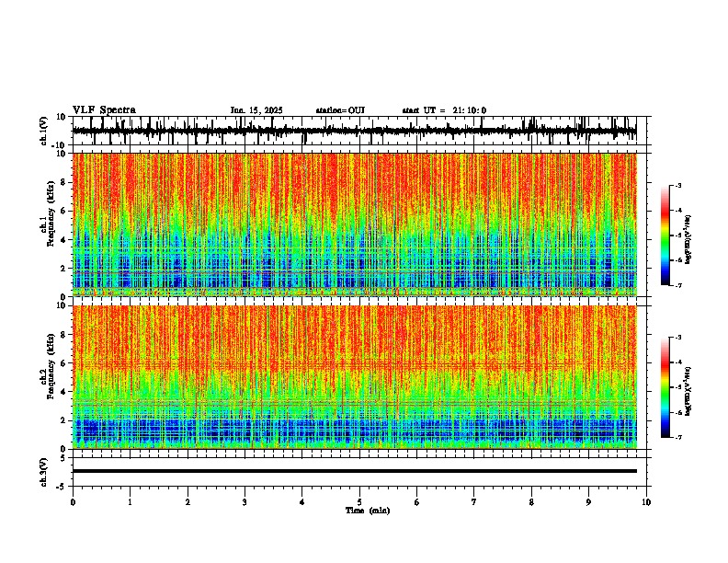Screen dimensions: 728x563
Task: Click the '-10' tick of the ch.1(V) axis
Action: [60, 144]
